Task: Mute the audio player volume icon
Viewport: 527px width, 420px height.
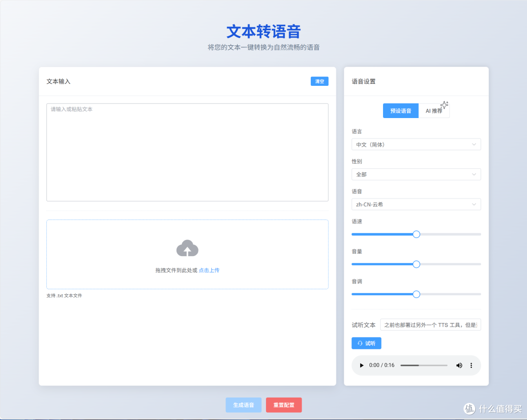Action: (459, 365)
